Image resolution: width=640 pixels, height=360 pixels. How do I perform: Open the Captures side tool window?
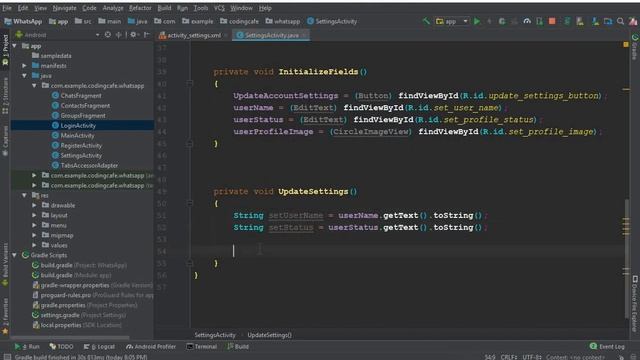click(5, 140)
